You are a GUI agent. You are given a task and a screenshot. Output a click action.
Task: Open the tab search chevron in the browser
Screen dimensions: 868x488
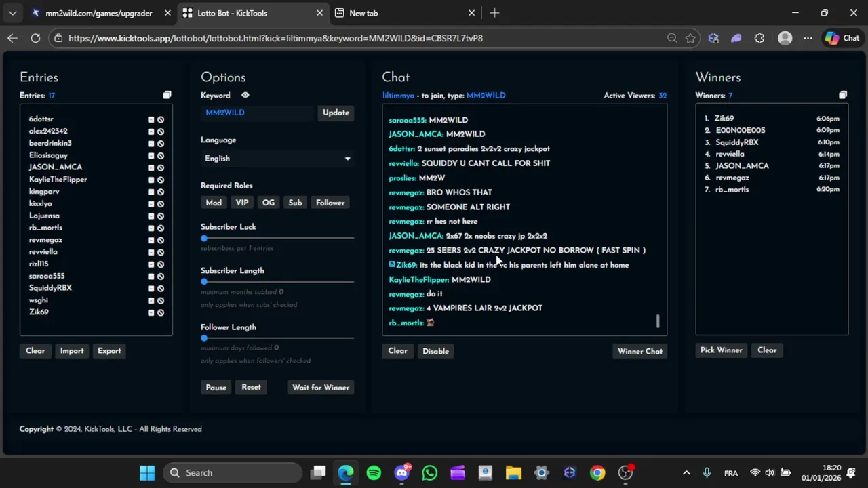coord(12,13)
